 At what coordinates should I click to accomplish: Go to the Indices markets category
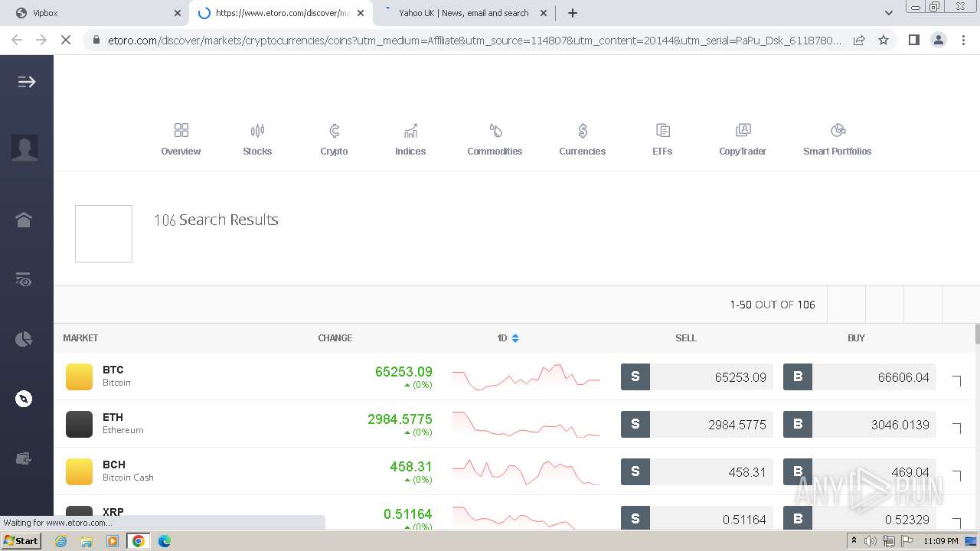click(x=410, y=139)
